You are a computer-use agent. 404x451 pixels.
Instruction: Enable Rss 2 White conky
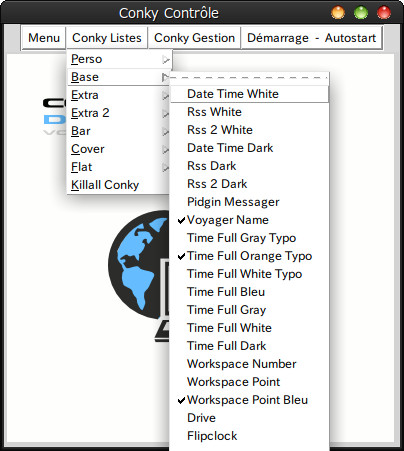point(249,130)
